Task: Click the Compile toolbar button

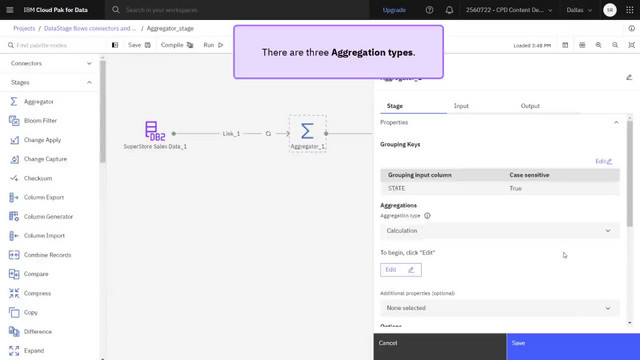Action: (177, 45)
